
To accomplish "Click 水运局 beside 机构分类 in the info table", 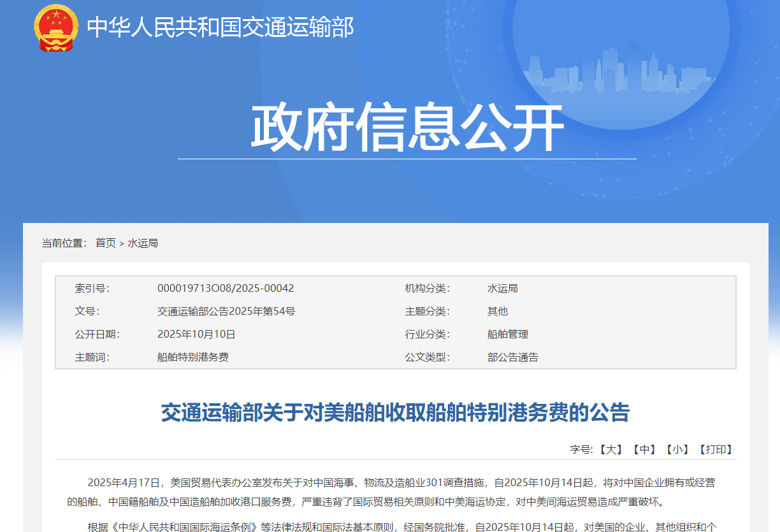I will coord(503,288).
